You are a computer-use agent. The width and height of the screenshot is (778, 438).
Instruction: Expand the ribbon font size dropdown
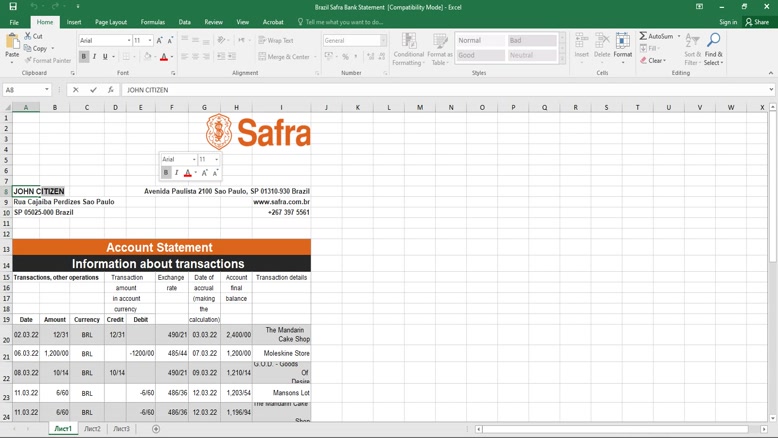[150, 41]
